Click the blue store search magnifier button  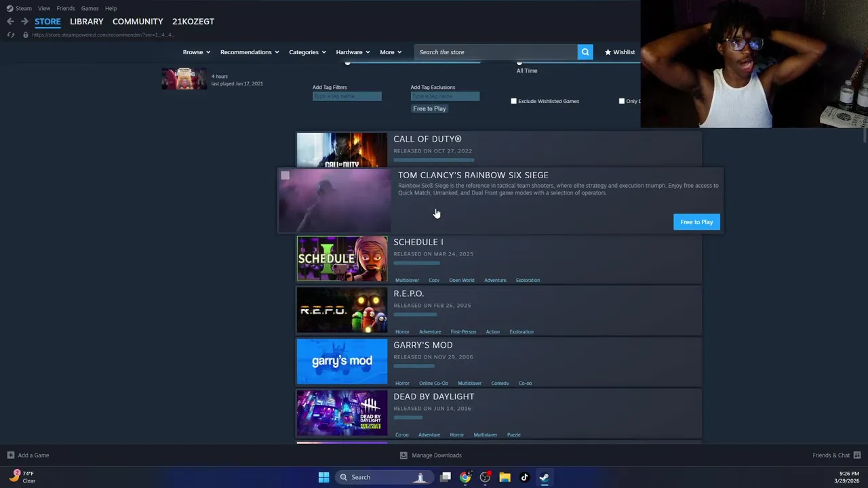[x=585, y=52]
